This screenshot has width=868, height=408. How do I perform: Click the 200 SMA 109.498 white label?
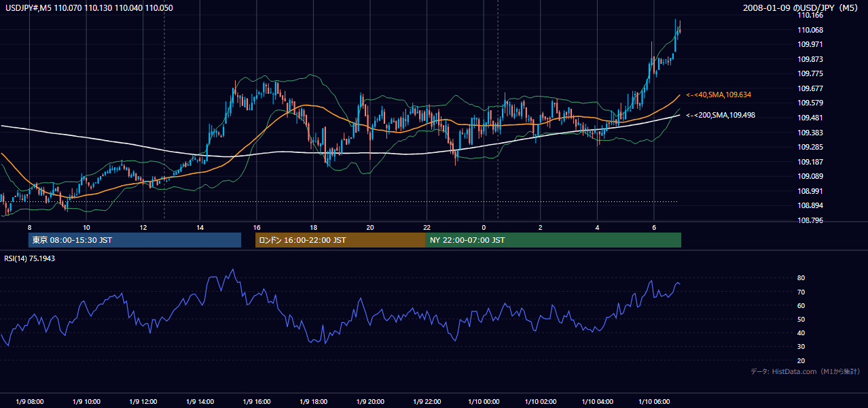pos(721,115)
